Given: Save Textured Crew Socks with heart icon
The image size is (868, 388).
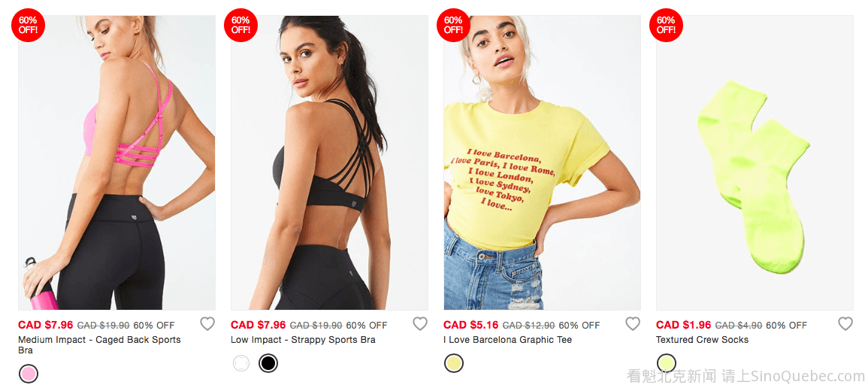Looking at the screenshot, I should click(845, 324).
